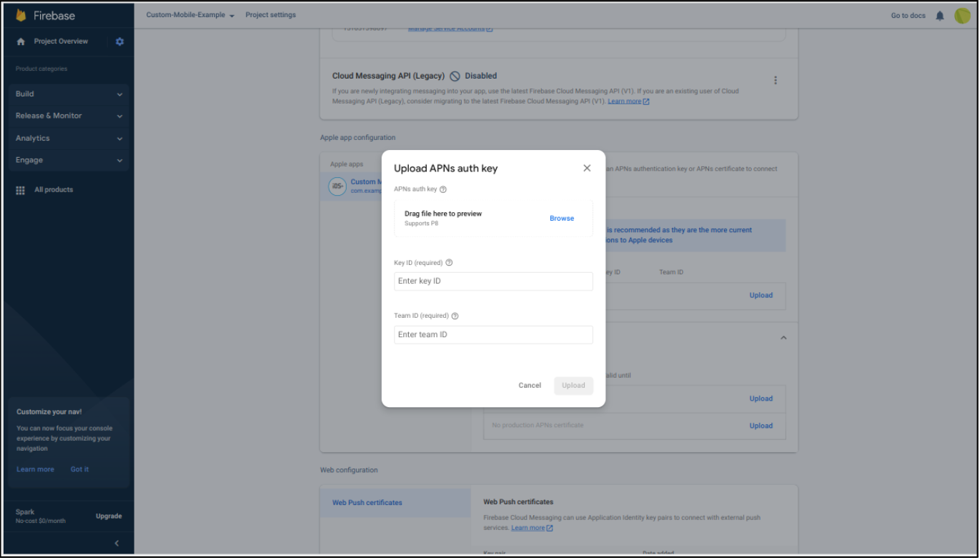
Task: Click Learn more in Customize your nav
Action: click(35, 469)
